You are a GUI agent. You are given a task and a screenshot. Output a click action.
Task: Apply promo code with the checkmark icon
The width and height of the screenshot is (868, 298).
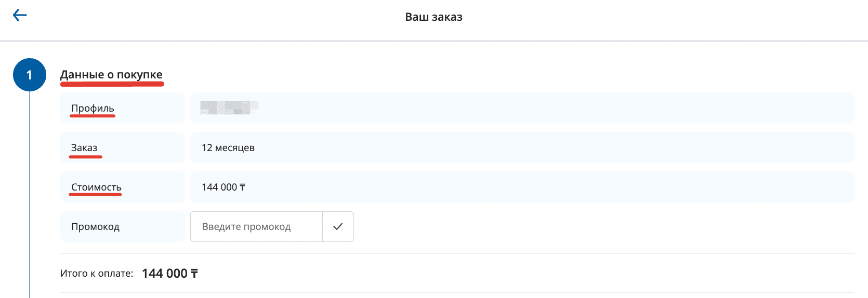[338, 226]
